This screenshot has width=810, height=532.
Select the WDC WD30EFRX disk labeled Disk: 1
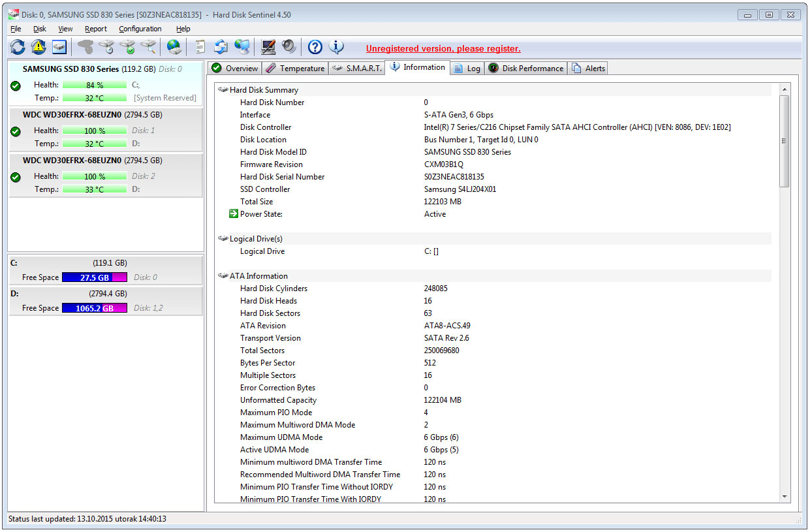tap(105, 129)
